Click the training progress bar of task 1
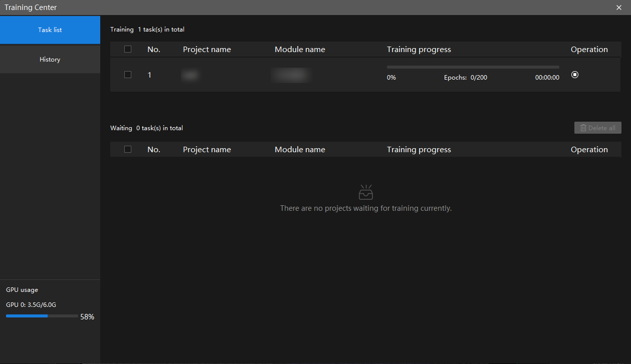Image resolution: width=631 pixels, height=364 pixels. click(473, 67)
